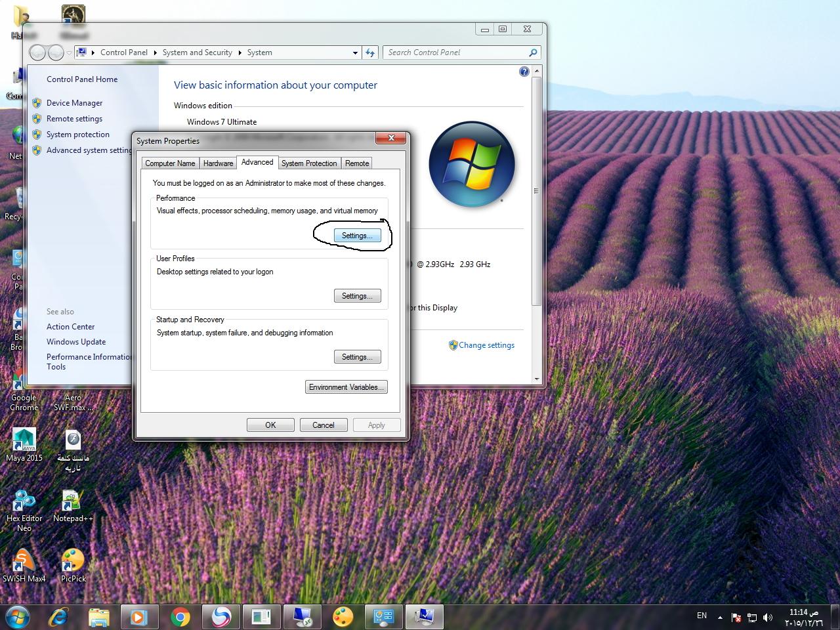The image size is (840, 630).
Task: Open System protection link
Action: click(78, 135)
